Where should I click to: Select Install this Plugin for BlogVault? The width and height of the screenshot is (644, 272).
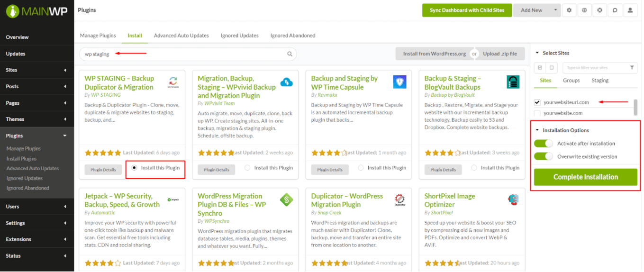(x=474, y=168)
